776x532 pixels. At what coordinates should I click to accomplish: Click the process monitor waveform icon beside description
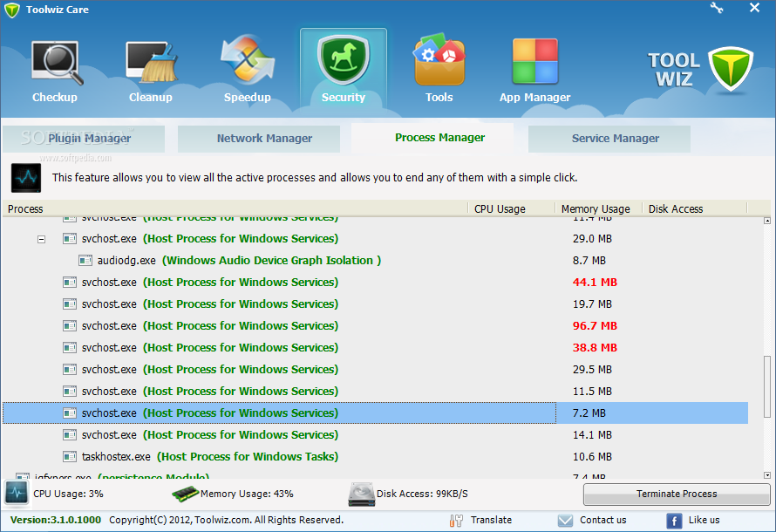click(x=26, y=178)
